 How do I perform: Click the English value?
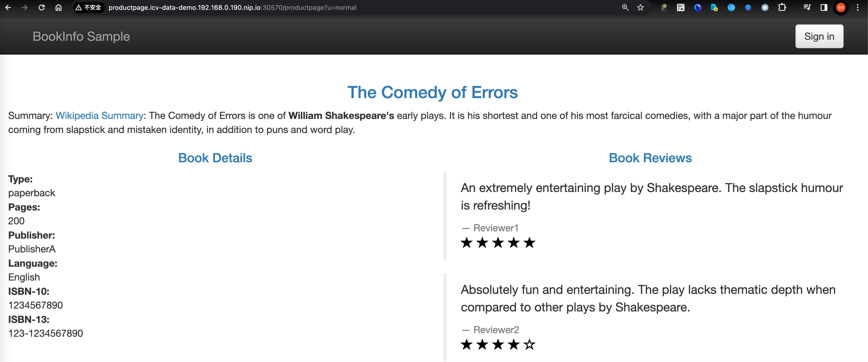(24, 277)
